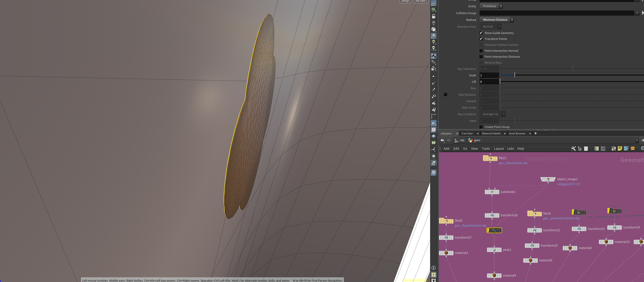Select the highlighted ray node
This screenshot has width=644, height=282.
tap(494, 230)
